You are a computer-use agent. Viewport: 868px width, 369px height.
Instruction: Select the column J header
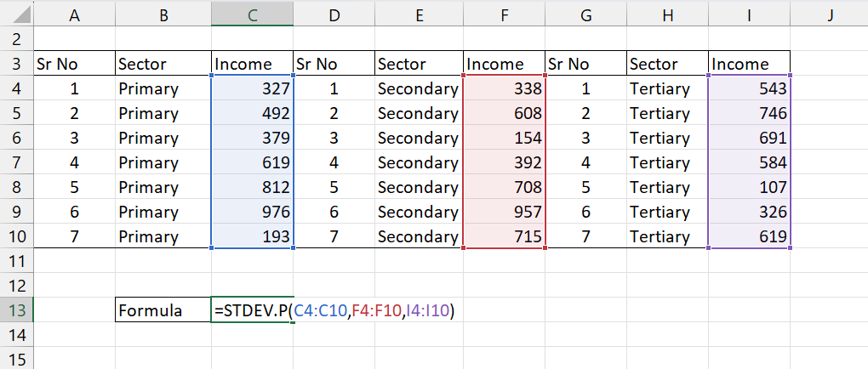tap(829, 13)
